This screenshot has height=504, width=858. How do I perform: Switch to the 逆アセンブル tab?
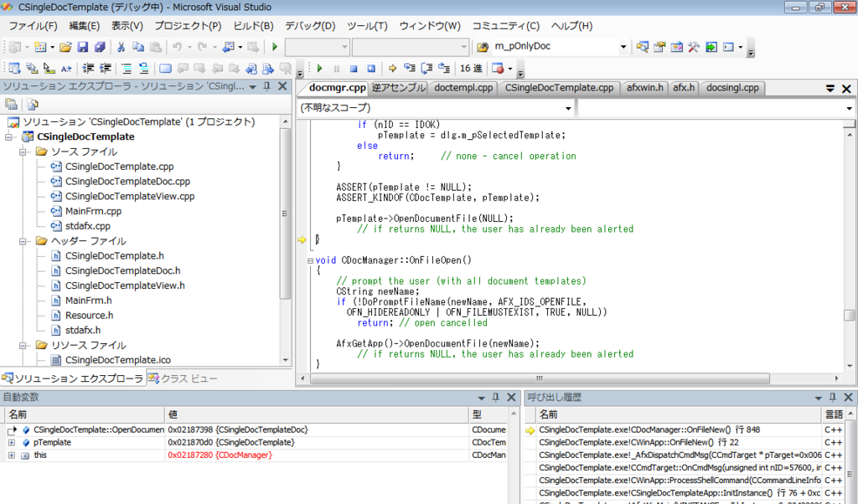coord(398,87)
